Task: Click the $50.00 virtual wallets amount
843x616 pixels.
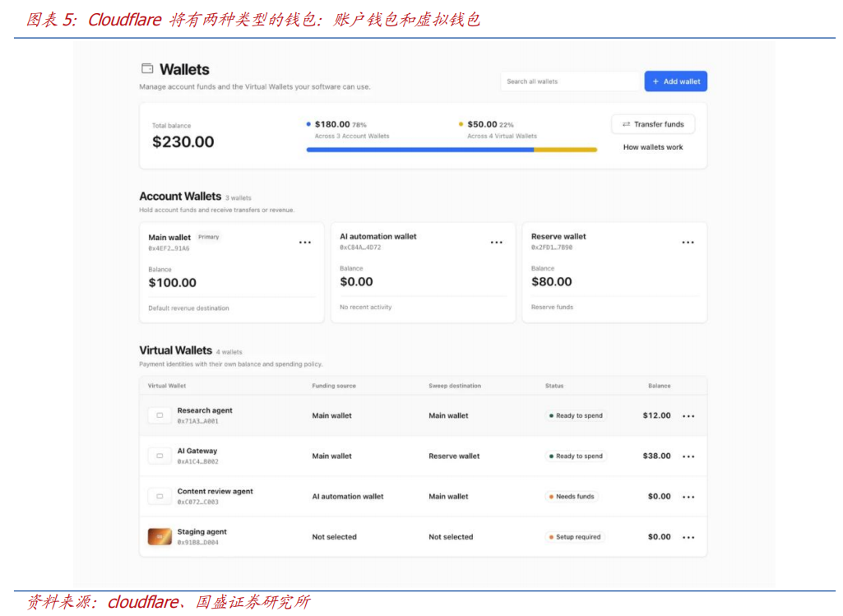Action: (482, 124)
